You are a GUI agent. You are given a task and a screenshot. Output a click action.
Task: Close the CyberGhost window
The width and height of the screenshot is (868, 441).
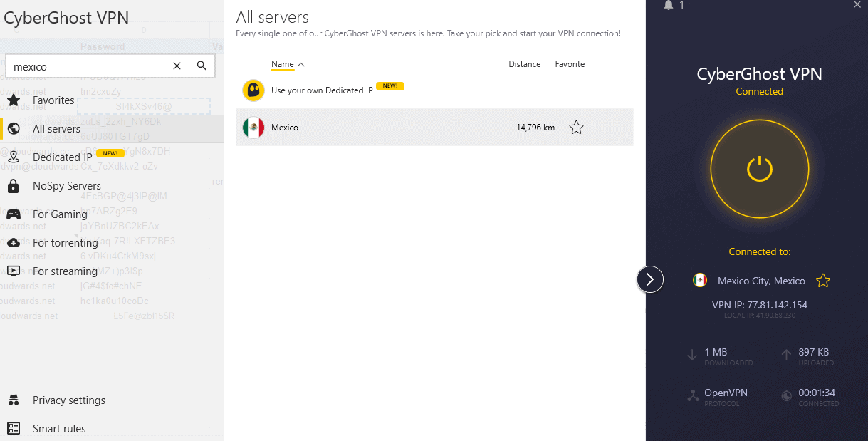coord(857,5)
